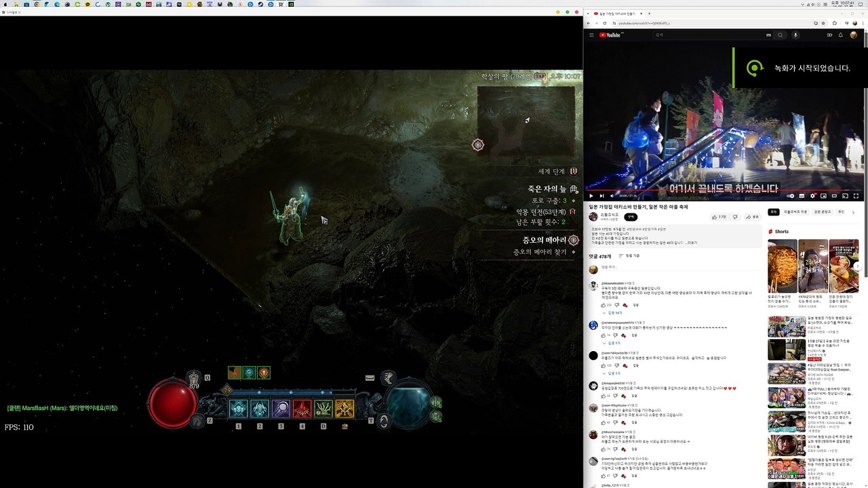Open the video player settings gear
The image size is (868, 488).
tap(813, 196)
